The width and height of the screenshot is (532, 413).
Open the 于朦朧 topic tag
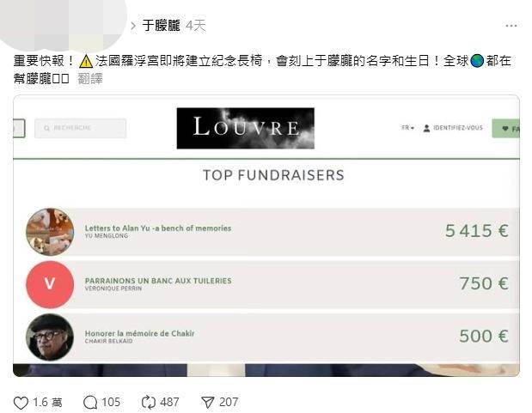162,26
